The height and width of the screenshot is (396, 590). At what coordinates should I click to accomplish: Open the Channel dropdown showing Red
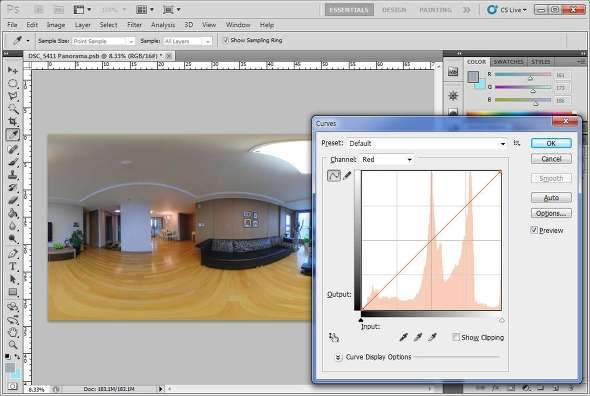tap(386, 160)
